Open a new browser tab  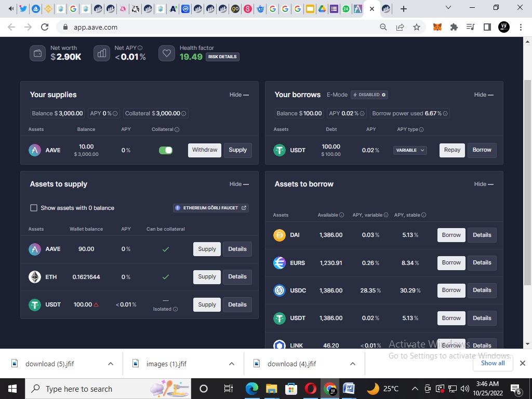[x=403, y=8]
